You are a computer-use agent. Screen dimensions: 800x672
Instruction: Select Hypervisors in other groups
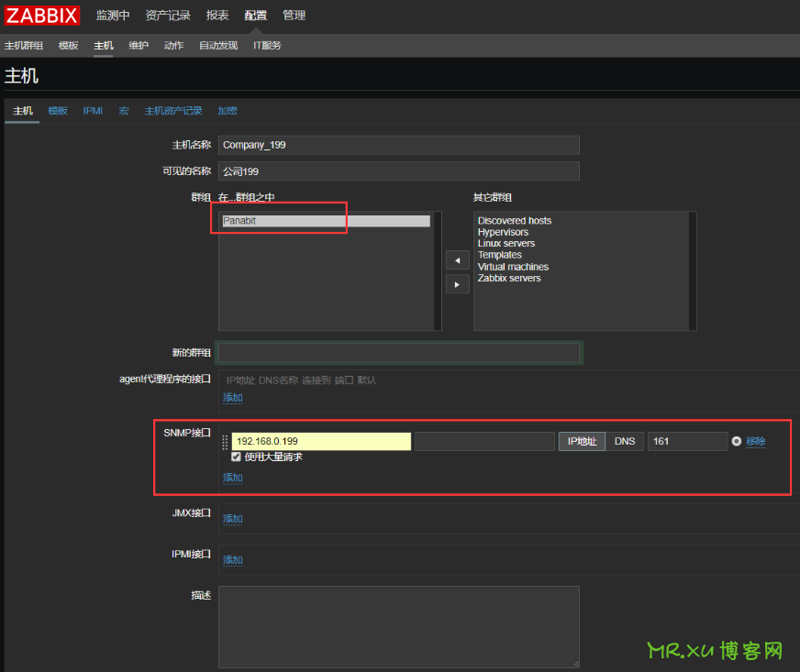(503, 232)
